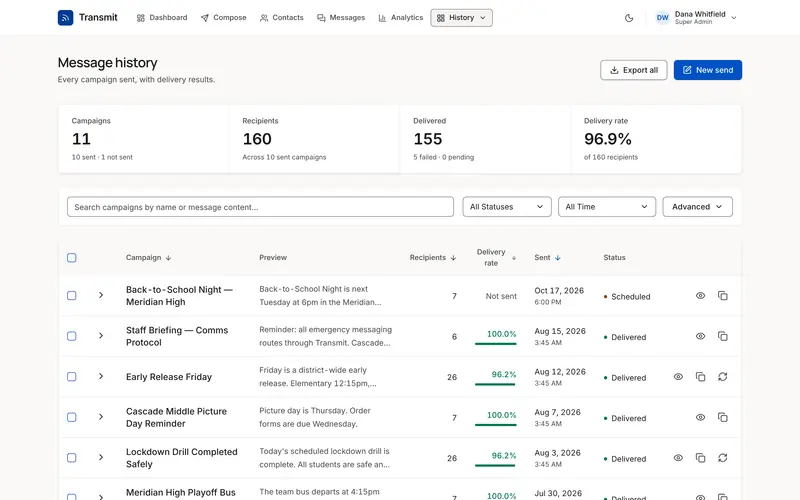The image size is (800, 500).
Task: Expand Back-to-School Night row chevron
Action: click(101, 295)
